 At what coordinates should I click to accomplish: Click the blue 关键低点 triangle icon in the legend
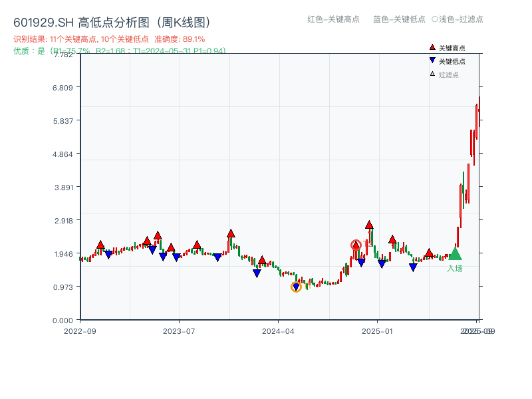tap(432, 60)
